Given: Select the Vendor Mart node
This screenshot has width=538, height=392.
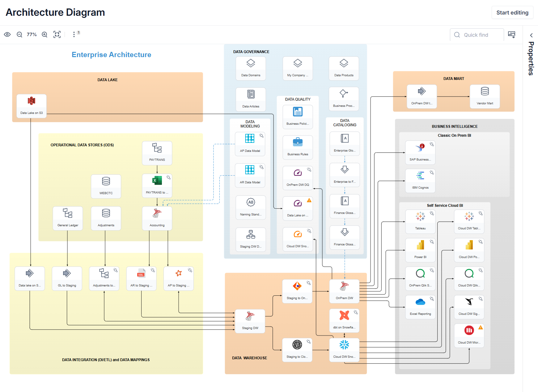Looking at the screenshot, I should (x=485, y=96).
